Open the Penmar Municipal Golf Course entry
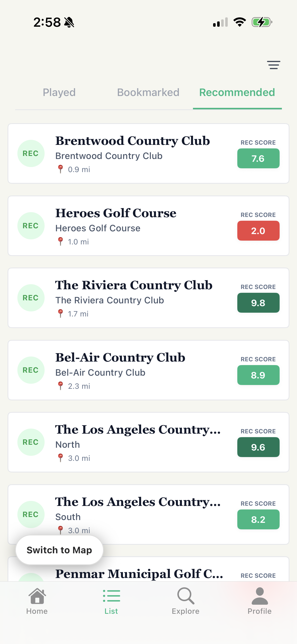 click(139, 574)
